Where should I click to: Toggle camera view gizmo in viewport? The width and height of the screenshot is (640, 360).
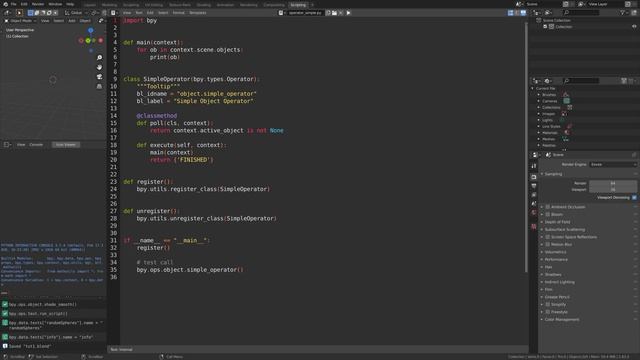(x=99, y=77)
